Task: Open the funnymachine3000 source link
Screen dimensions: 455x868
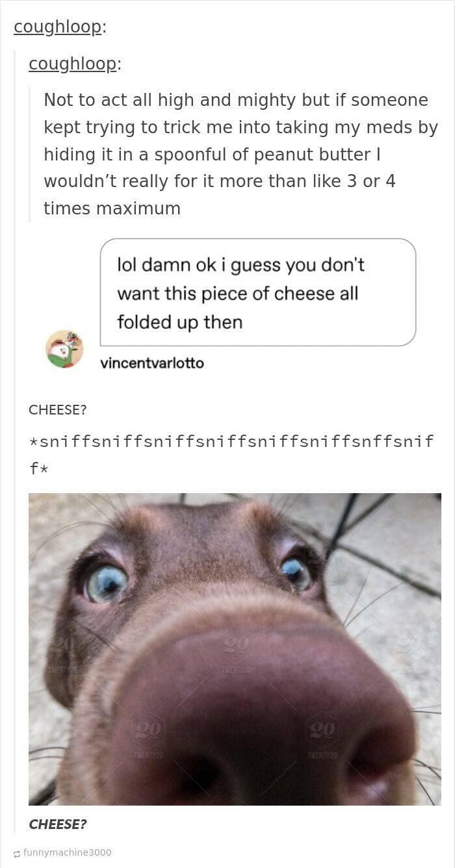Action: [x=67, y=852]
